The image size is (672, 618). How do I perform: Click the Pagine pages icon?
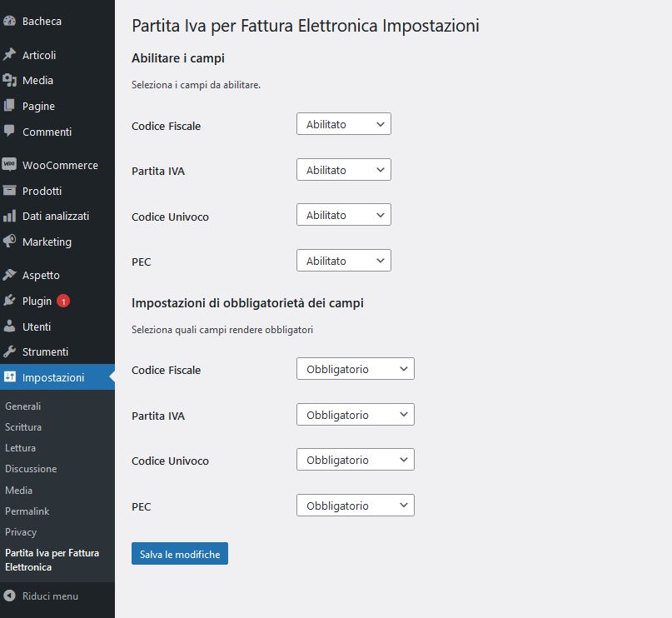[x=10, y=106]
